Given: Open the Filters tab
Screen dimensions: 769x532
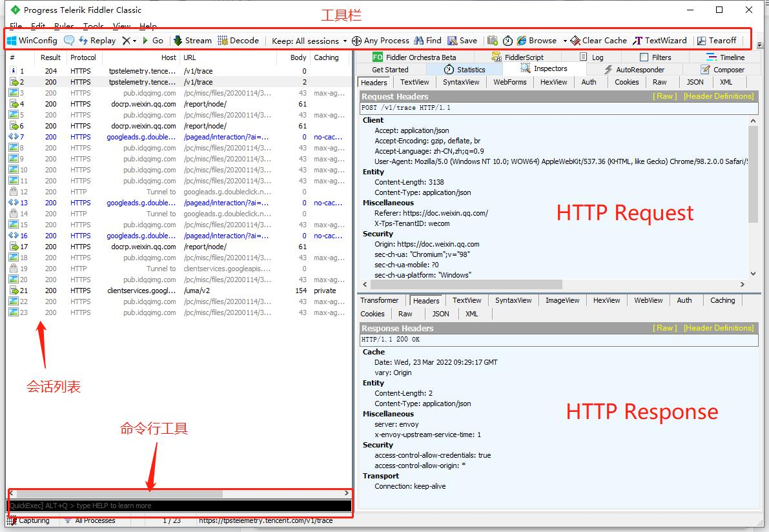Looking at the screenshot, I should (x=655, y=57).
